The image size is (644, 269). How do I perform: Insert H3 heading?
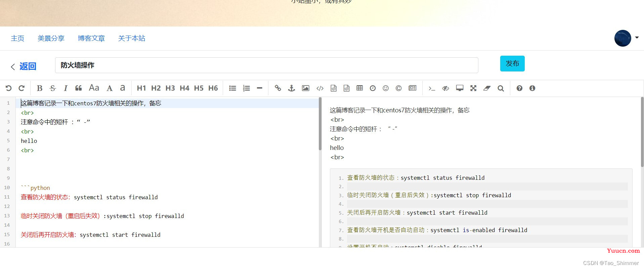pos(170,88)
